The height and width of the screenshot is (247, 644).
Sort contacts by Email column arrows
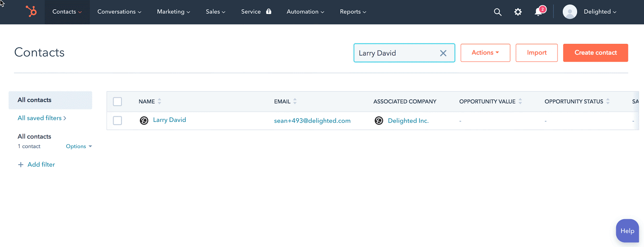[x=295, y=101]
